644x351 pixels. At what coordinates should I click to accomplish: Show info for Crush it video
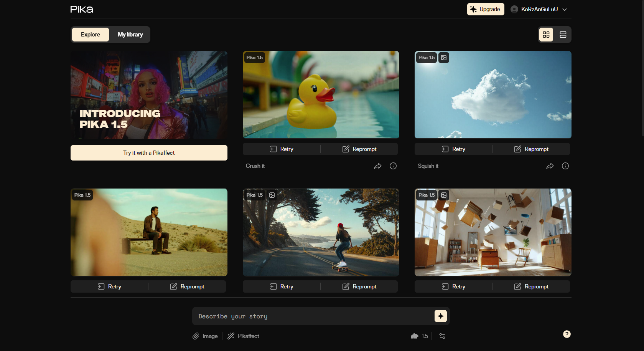tap(393, 166)
